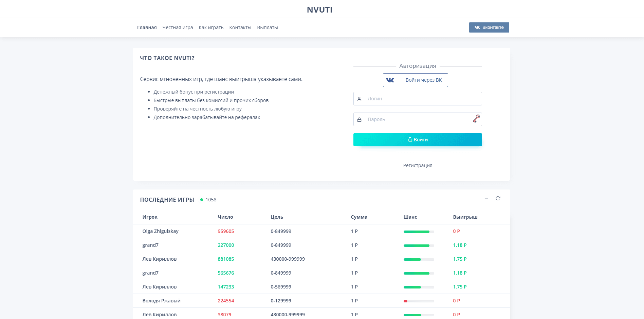Click the NVUTI site logo

(319, 10)
